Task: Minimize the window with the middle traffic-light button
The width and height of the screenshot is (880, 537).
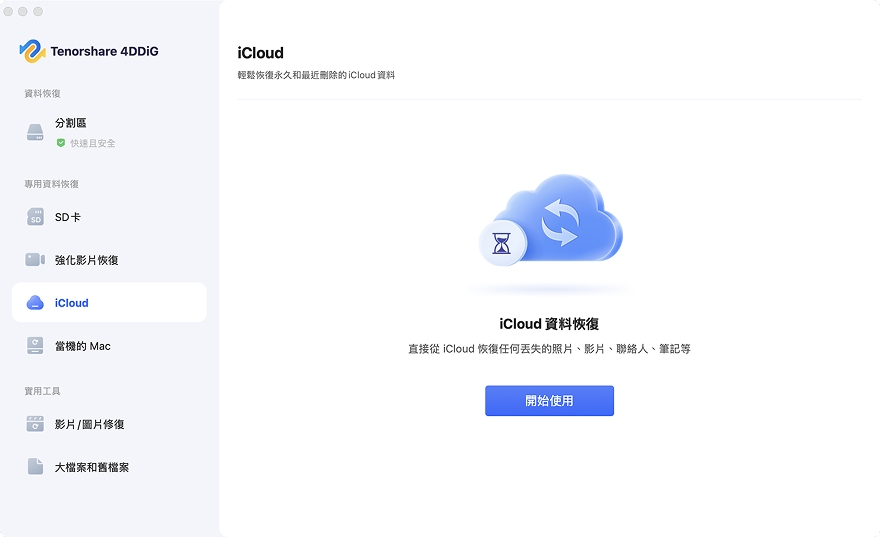Action: pos(23,11)
